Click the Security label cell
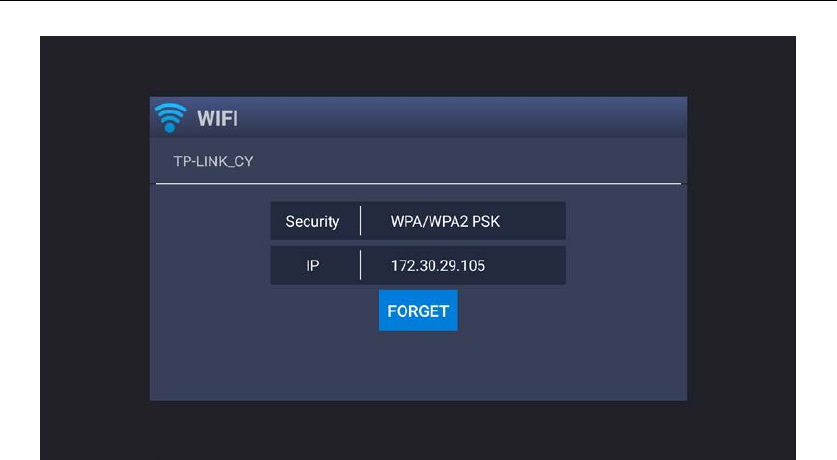837x460 pixels. pyautogui.click(x=312, y=221)
